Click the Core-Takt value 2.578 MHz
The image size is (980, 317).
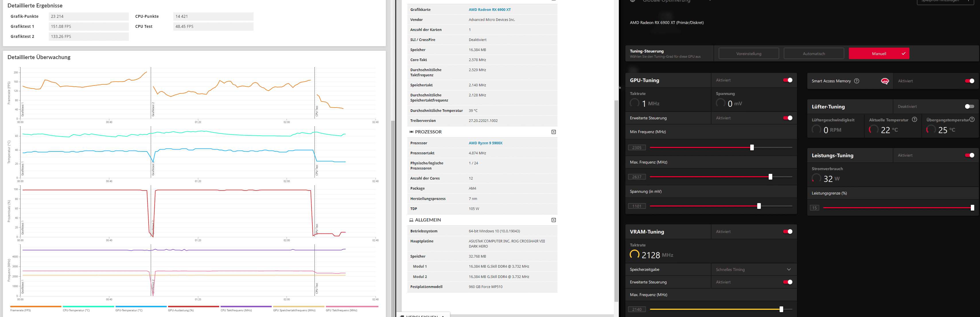coord(477,60)
